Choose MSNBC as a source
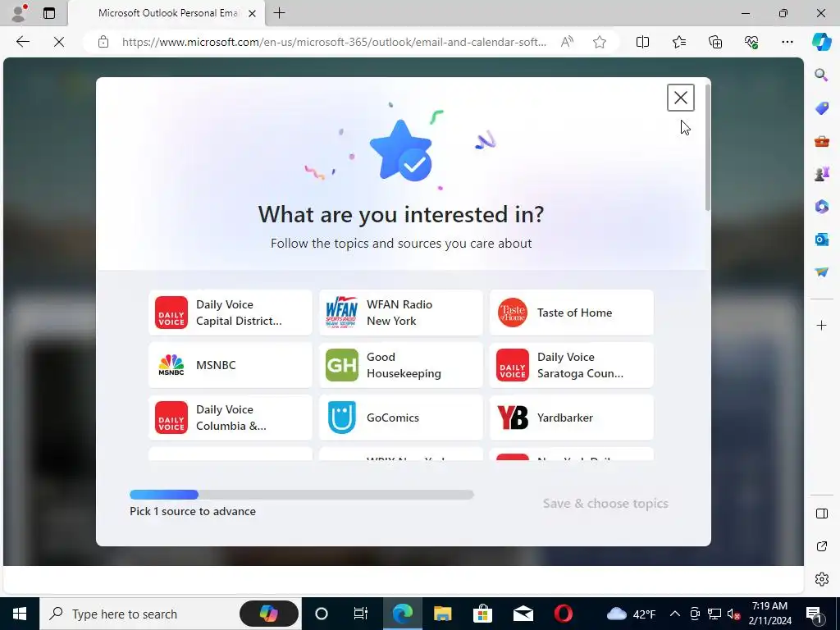The image size is (840, 630). (x=231, y=365)
